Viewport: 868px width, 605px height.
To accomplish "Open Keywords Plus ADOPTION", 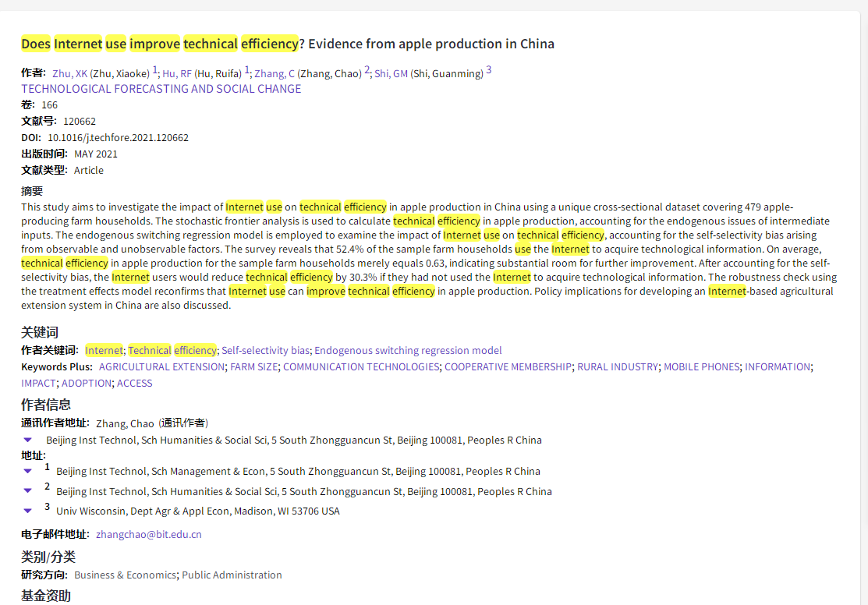I will click(86, 383).
